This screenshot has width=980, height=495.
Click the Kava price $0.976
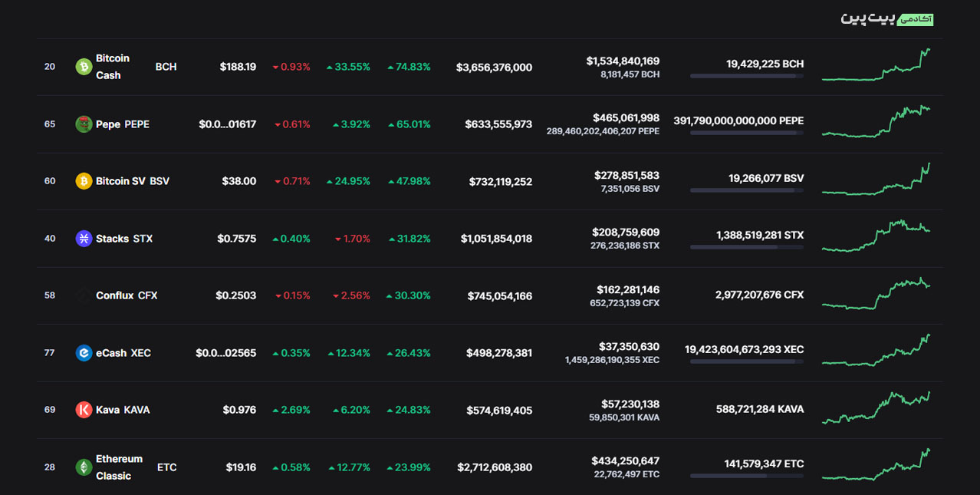(239, 410)
